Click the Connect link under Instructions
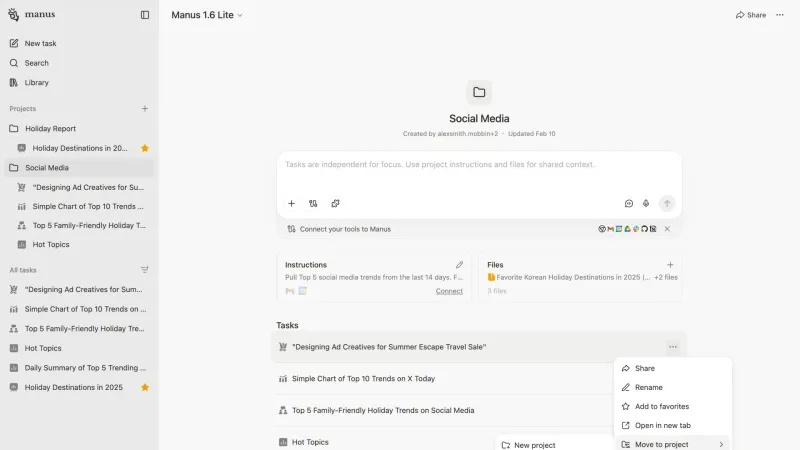Viewport: 800px width, 450px height. (449, 291)
